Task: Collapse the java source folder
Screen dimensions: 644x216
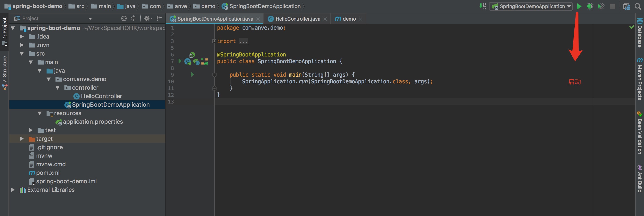Action: 40,71
